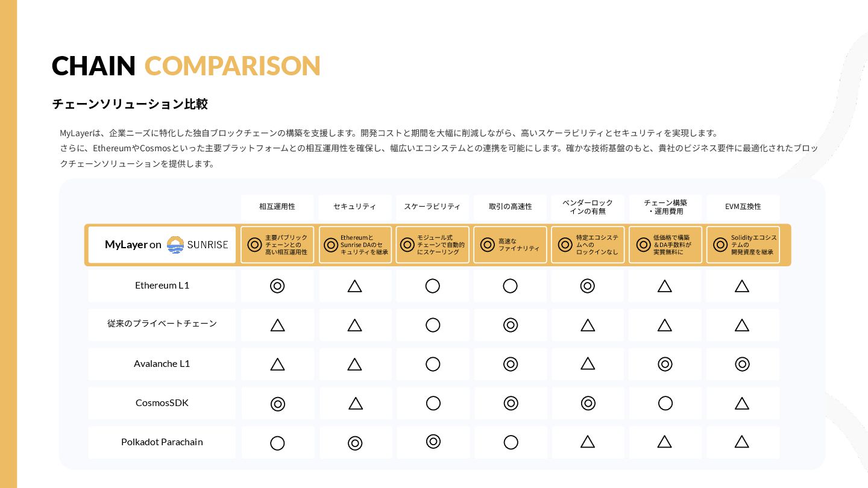
Task: Click circle in CosmosSDK チェーン構築・運用費用 cell
Action: coord(665,403)
